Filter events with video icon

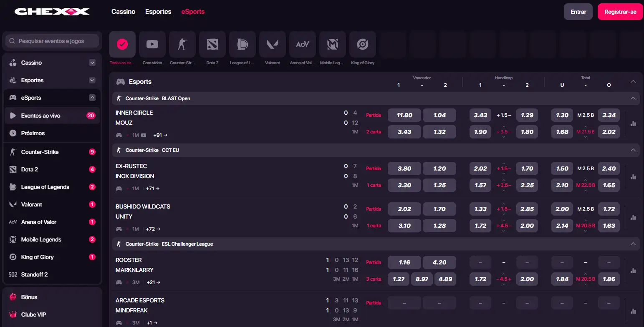[x=152, y=44]
